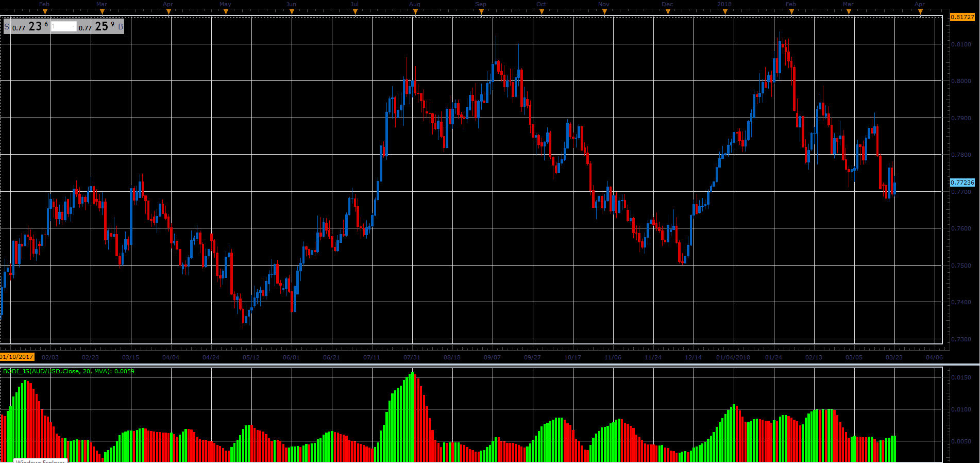
Task: Click the 07/31 date axis label
Action: [412, 357]
